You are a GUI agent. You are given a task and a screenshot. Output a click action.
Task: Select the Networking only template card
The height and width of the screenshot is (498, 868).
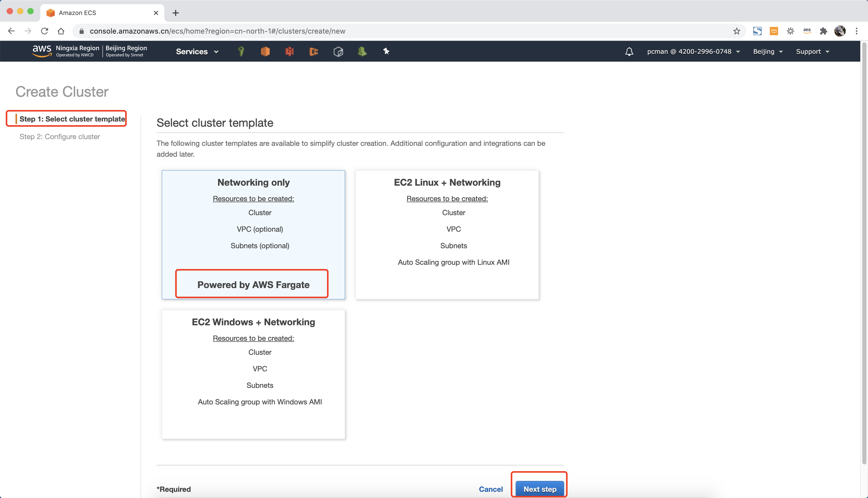(253, 235)
